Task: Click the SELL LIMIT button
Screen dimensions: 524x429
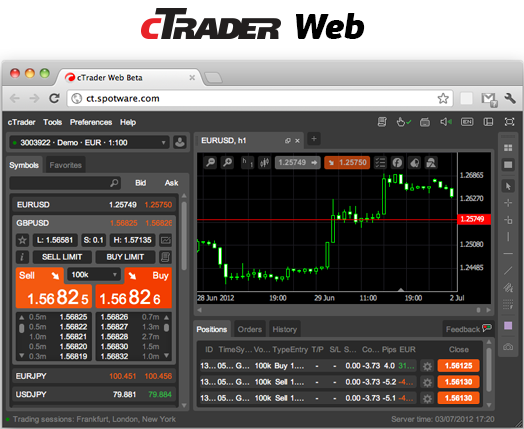Action: click(62, 257)
